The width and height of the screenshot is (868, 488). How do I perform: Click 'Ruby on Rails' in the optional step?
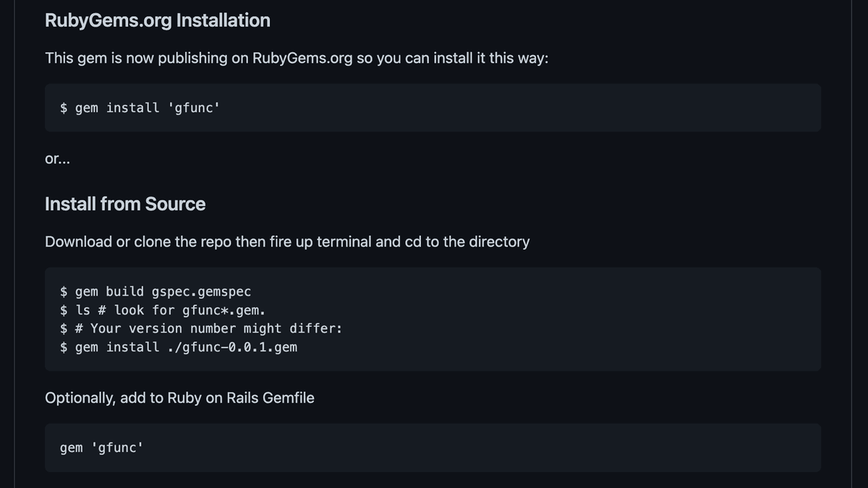210,398
